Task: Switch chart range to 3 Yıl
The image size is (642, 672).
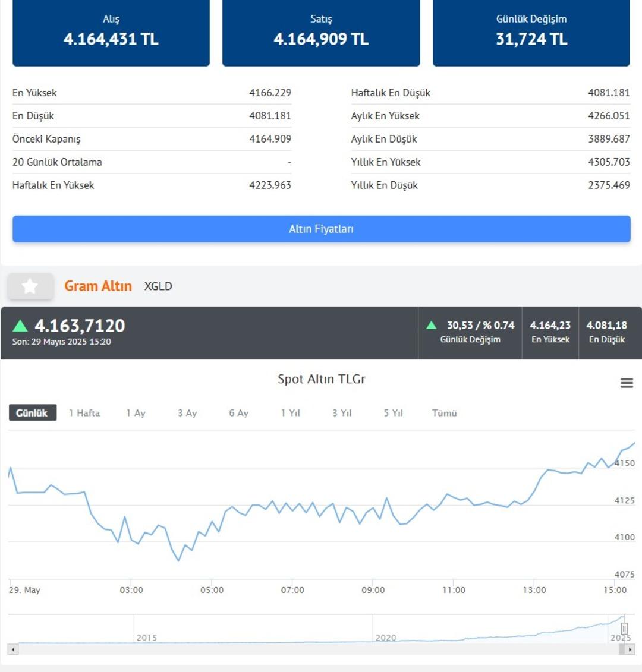Action: [342, 413]
